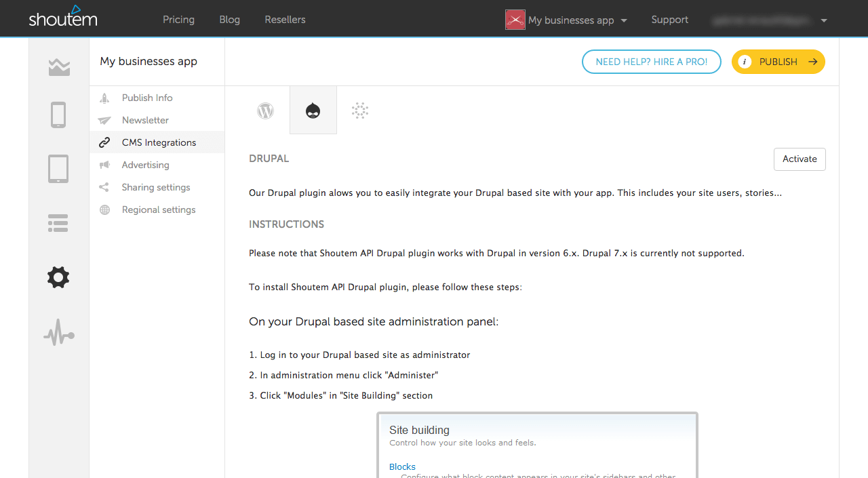Open Sharing settings in sidebar

156,187
